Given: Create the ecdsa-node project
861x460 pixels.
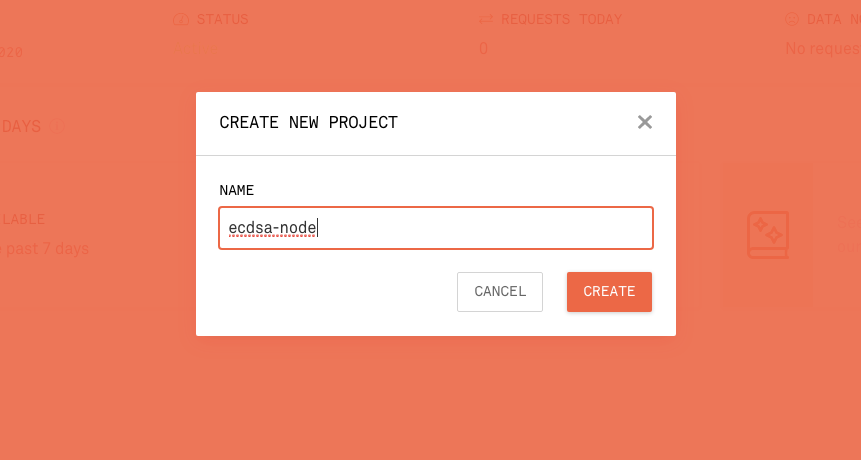Looking at the screenshot, I should click(x=610, y=291).
